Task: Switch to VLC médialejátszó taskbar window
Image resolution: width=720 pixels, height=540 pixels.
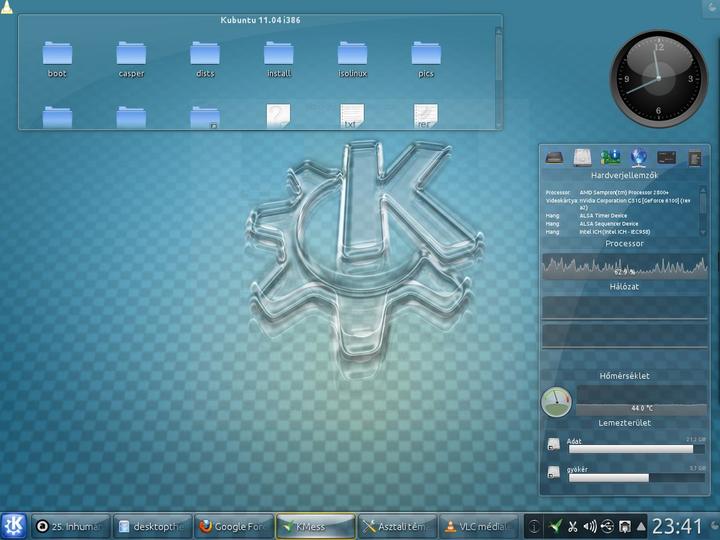Action: 479,526
